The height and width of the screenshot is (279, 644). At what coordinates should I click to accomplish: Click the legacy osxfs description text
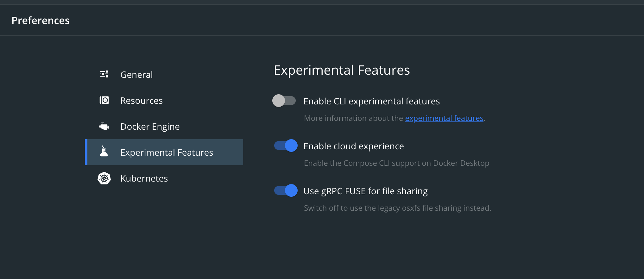397,208
